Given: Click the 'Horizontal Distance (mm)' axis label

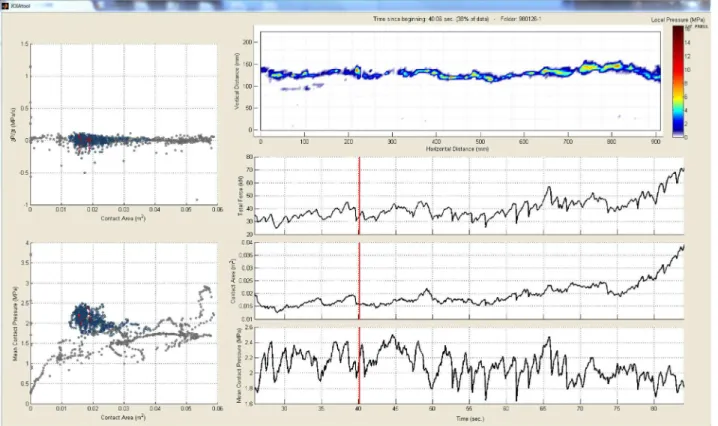Looking at the screenshot, I should coord(457,149).
